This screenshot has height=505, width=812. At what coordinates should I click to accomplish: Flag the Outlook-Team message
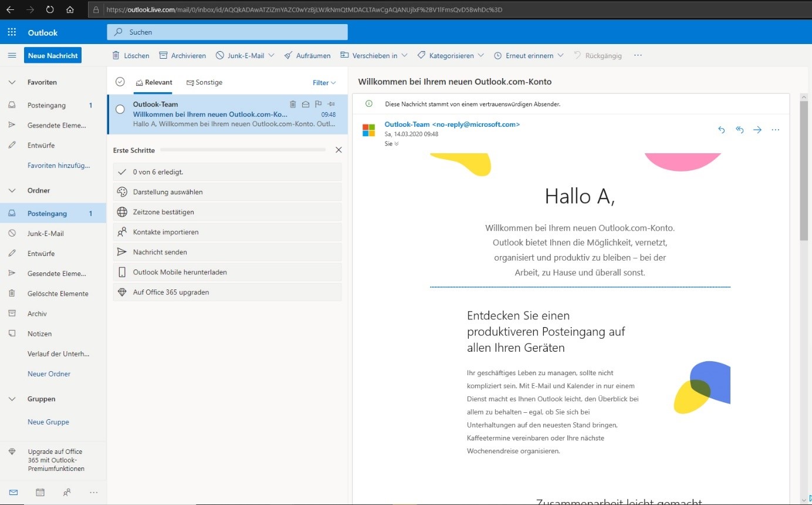pos(319,105)
